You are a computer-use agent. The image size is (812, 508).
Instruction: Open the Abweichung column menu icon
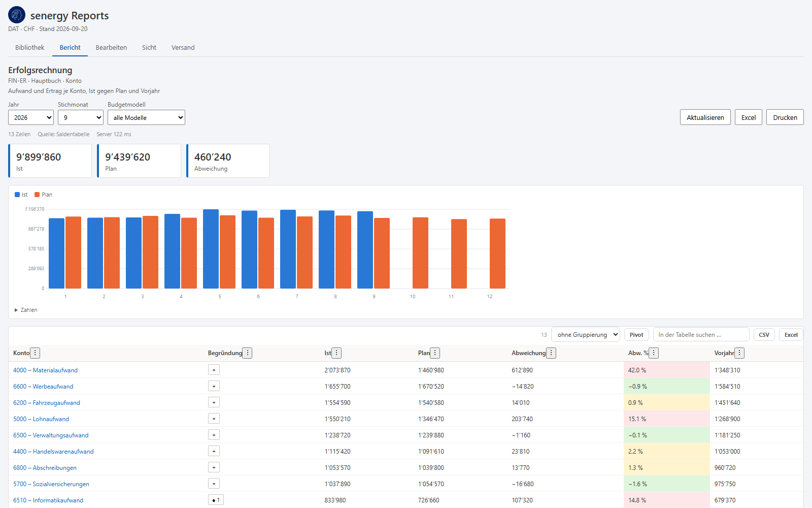click(x=551, y=353)
